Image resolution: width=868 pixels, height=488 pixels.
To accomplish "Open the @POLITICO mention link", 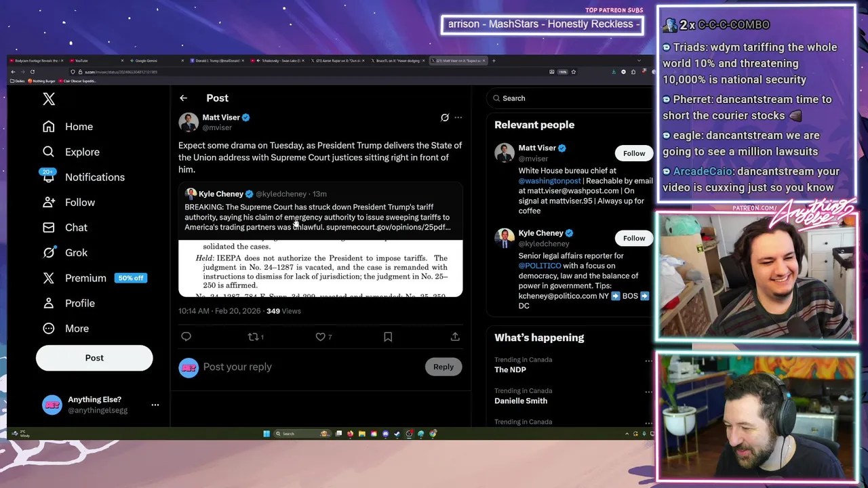I will pyautogui.click(x=540, y=266).
